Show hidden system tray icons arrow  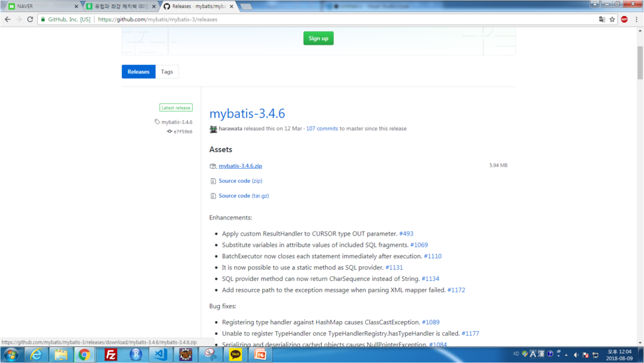click(567, 355)
